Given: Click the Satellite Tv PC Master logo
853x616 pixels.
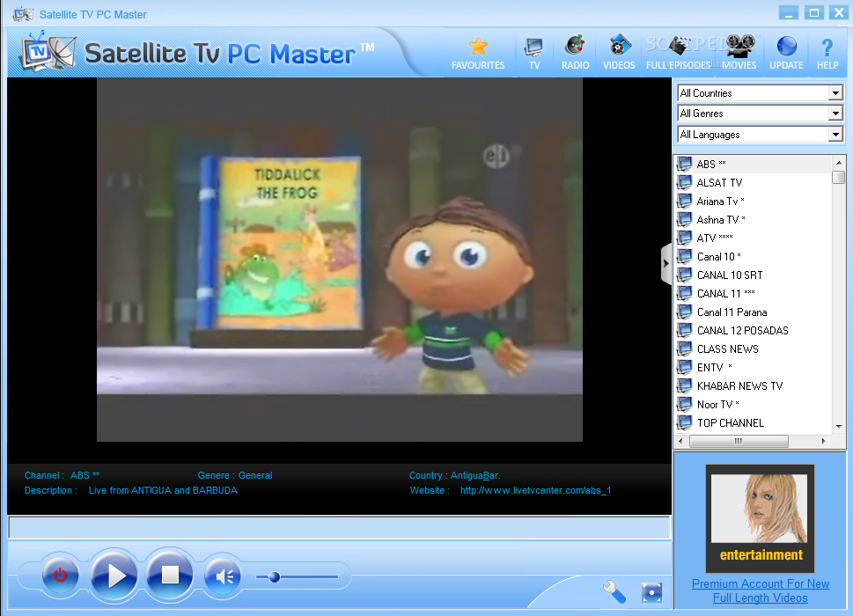Looking at the screenshot, I should click(199, 52).
